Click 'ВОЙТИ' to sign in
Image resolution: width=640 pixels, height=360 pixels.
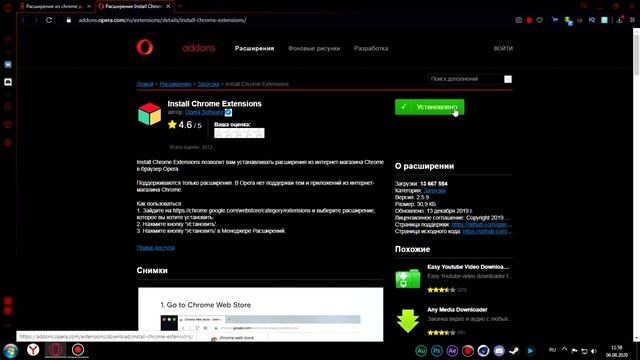pos(503,48)
